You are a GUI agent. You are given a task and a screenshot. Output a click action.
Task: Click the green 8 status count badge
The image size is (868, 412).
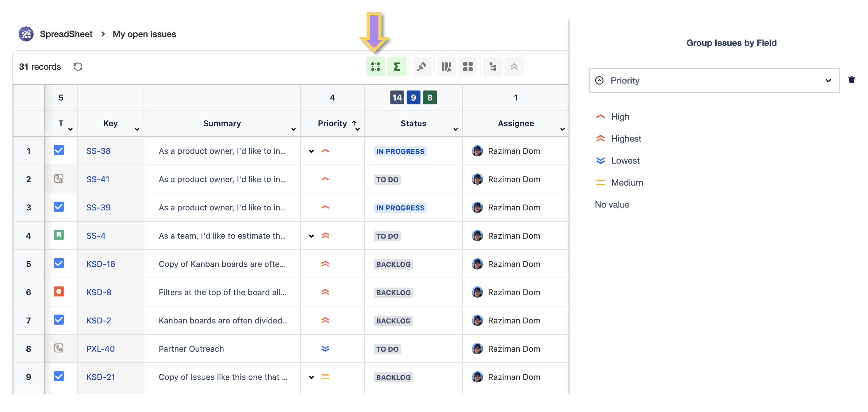click(429, 97)
